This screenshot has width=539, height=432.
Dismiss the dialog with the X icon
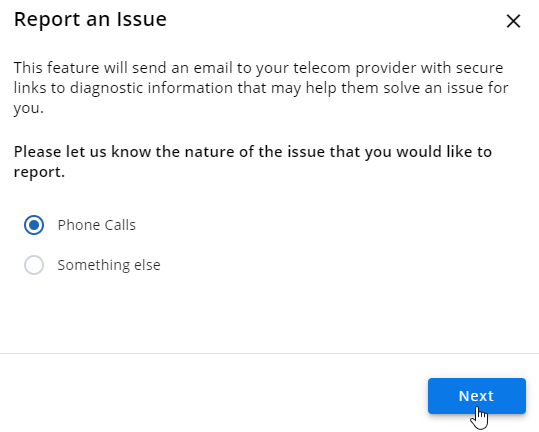tap(513, 21)
